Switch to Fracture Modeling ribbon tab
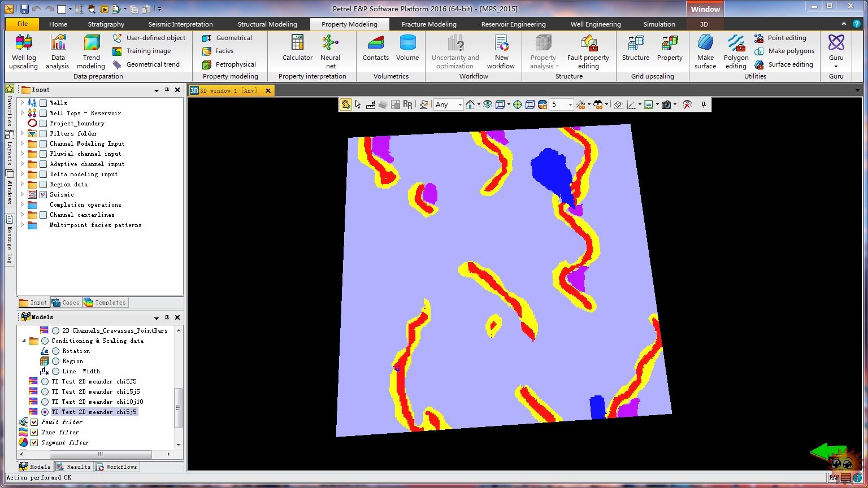 pyautogui.click(x=429, y=24)
